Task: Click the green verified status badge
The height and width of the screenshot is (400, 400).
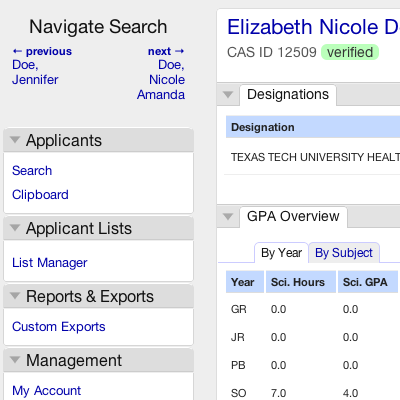Action: click(350, 52)
